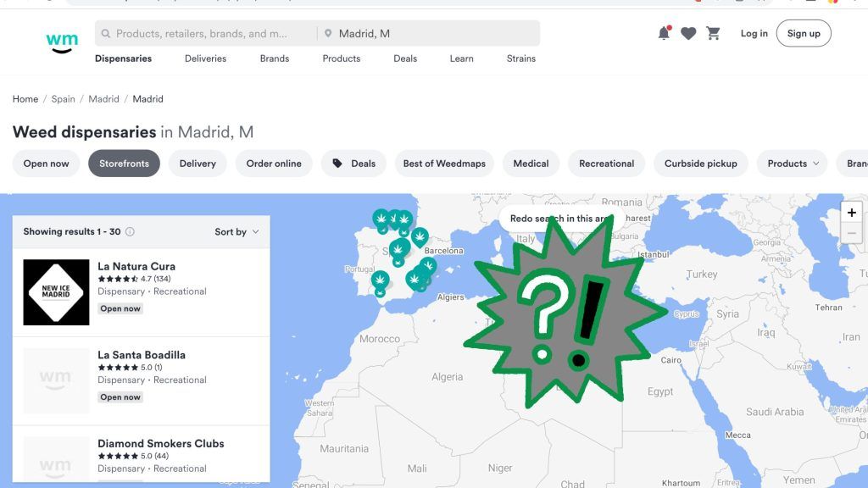Zoom in on the map
The width and height of the screenshot is (868, 488).
(851, 213)
